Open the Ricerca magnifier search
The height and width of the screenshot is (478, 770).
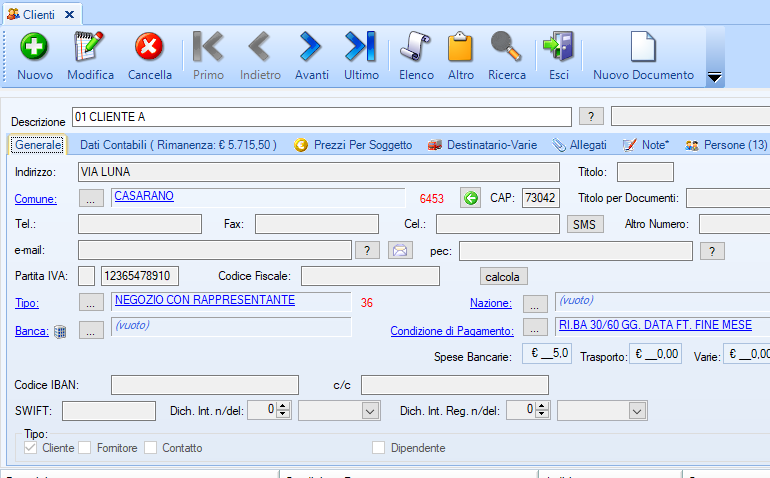click(506, 48)
